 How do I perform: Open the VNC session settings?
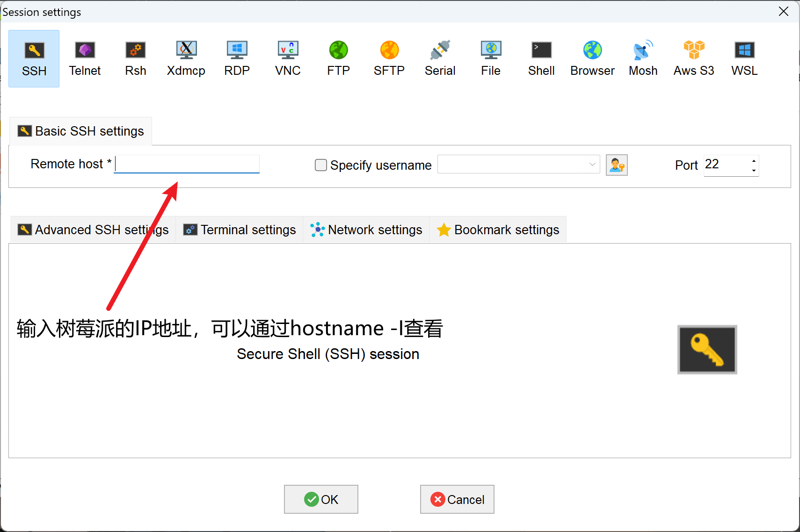coord(287,58)
